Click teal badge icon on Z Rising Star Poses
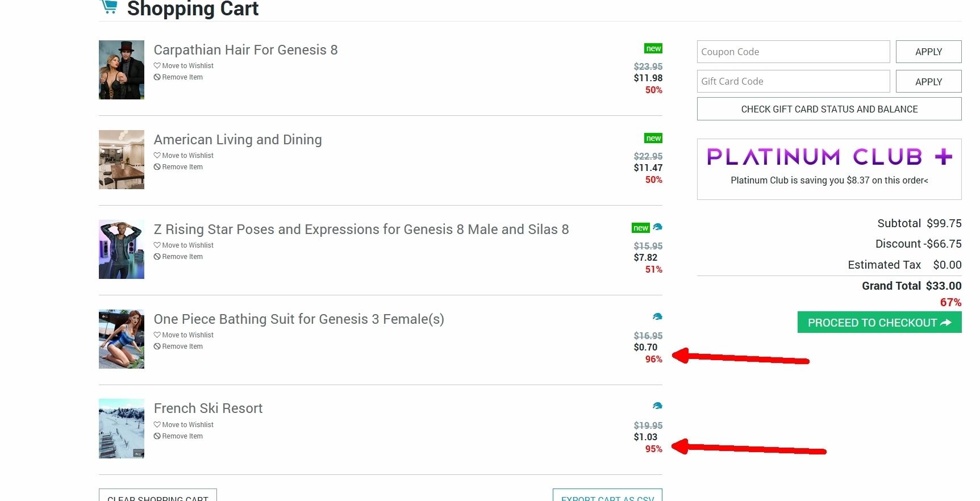The height and width of the screenshot is (501, 980). pos(657,227)
